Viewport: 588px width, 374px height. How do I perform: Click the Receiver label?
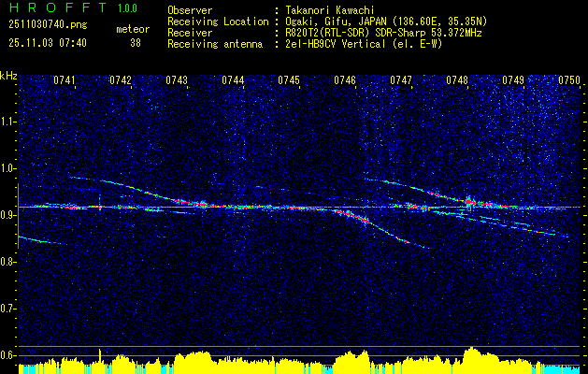pyautogui.click(x=190, y=33)
